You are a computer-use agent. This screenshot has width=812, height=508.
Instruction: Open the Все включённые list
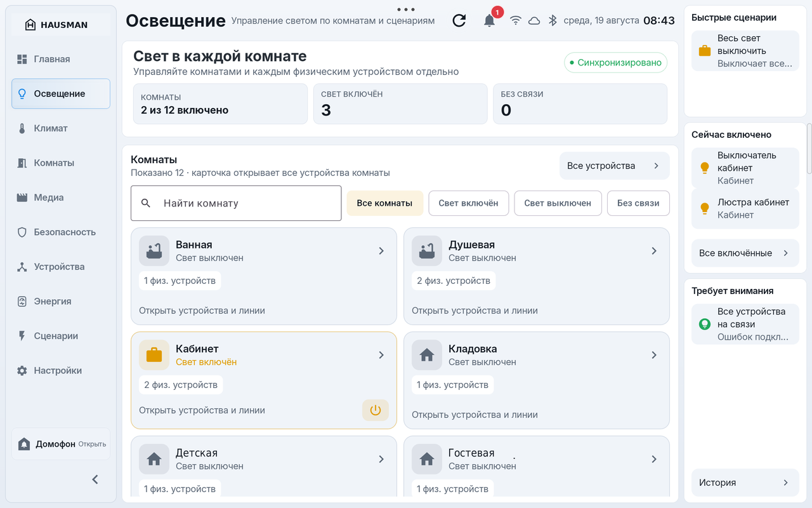pyautogui.click(x=745, y=253)
